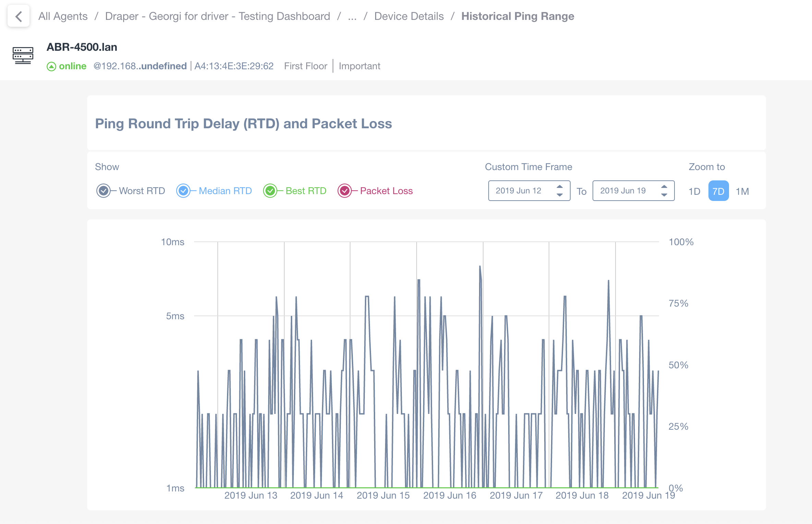This screenshot has width=812, height=524.
Task: Zoom chart to 1M
Action: (742, 191)
